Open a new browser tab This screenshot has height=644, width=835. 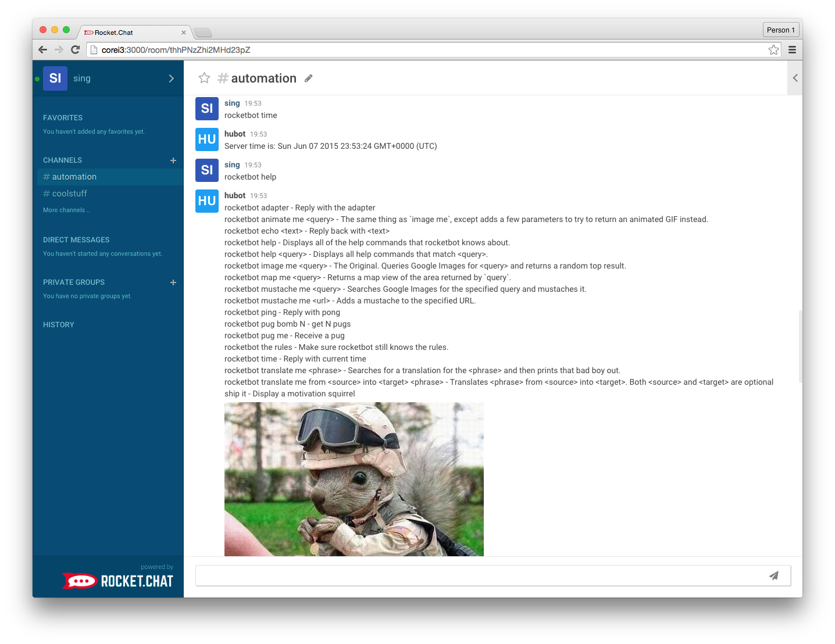[x=203, y=33]
